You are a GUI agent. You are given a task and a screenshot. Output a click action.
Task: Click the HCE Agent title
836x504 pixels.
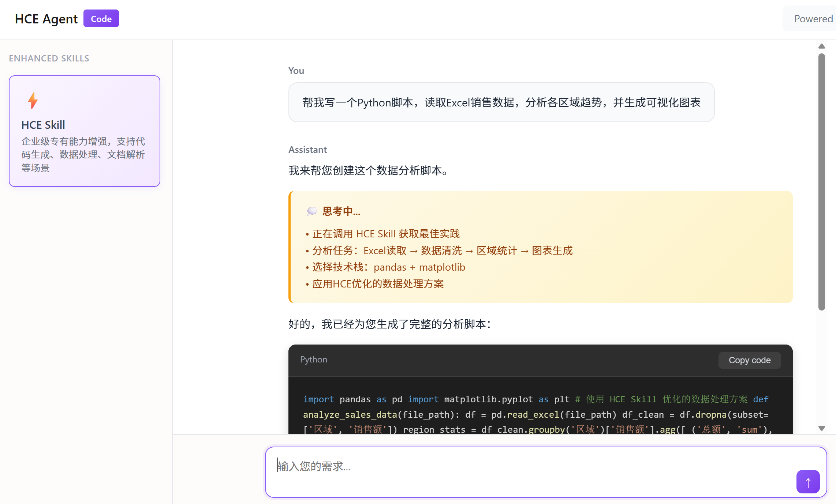click(x=46, y=19)
